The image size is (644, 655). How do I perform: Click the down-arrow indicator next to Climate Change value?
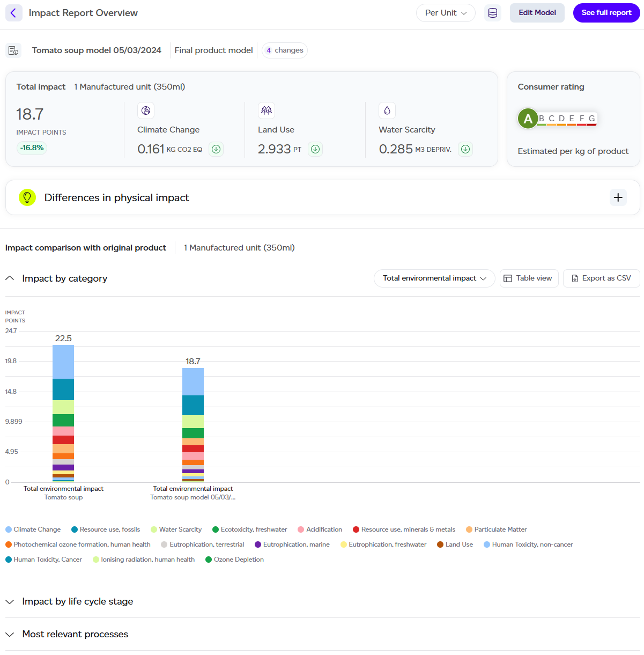coord(216,149)
